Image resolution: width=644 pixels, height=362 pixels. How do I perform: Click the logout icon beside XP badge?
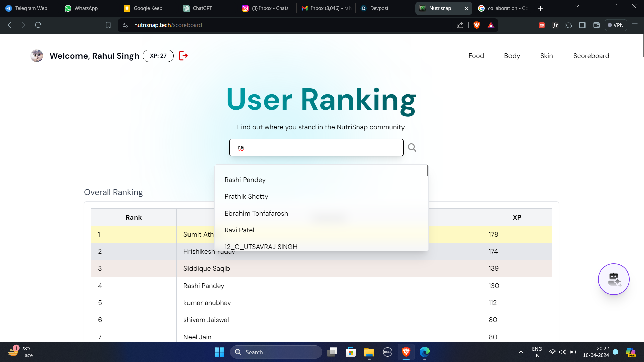183,56
